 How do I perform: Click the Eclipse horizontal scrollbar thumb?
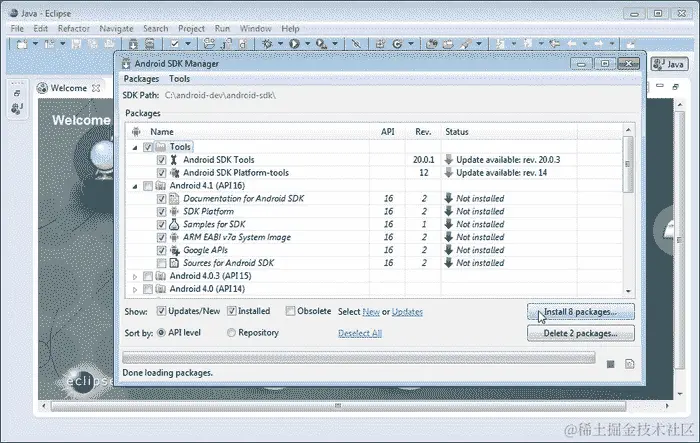338,406
